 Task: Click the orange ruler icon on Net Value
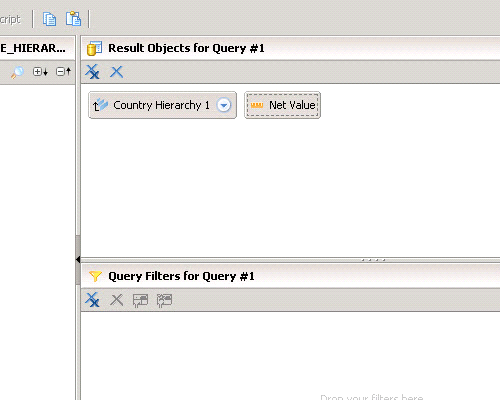[x=257, y=106]
